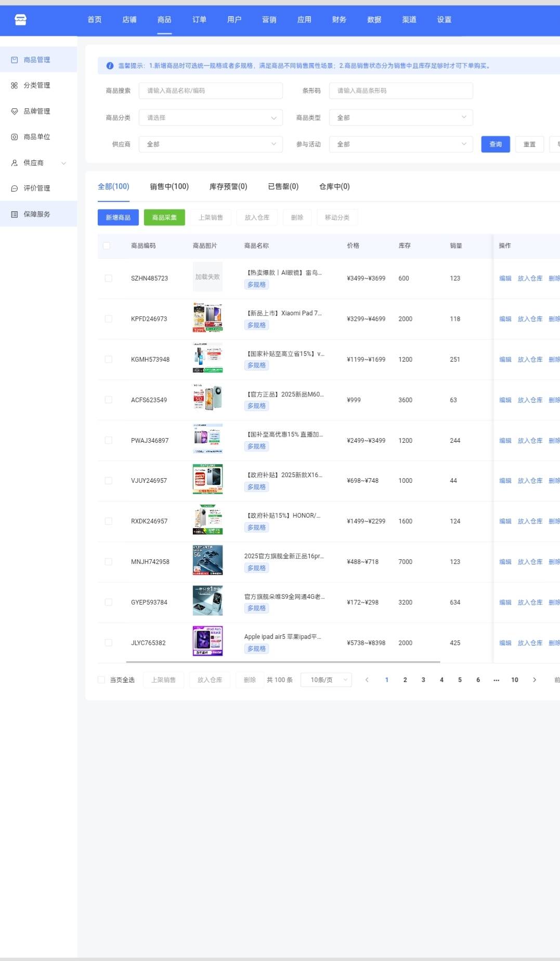Check the row VJUY246957

109,481
